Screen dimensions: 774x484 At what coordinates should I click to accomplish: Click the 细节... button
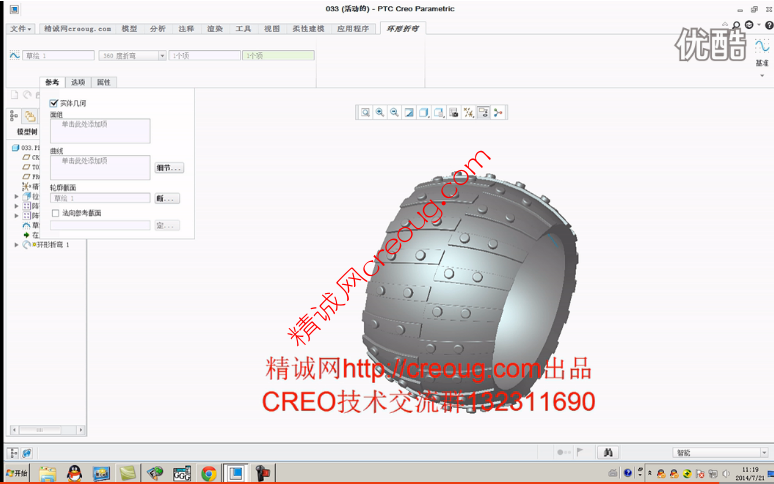click(169, 168)
